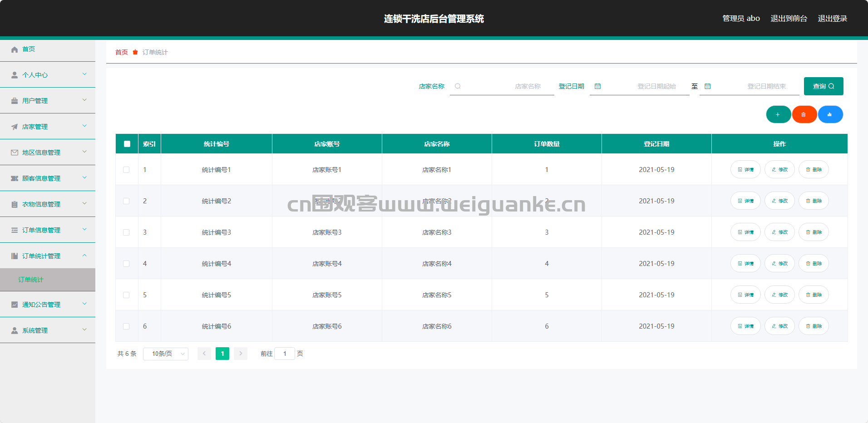Viewport: 868px width, 423px height.
Task: Focus the 登记日期结束 date input
Action: tap(750, 86)
